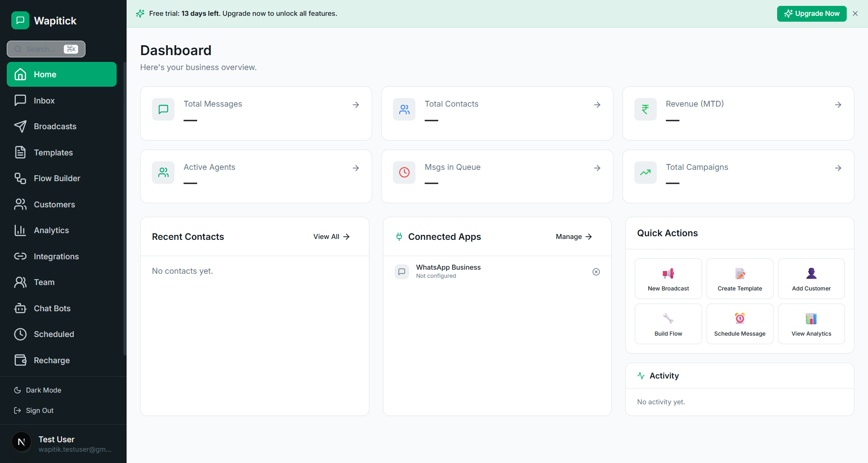This screenshot has width=868, height=463.
Task: Click the Add Customer quick action
Action: coord(811,279)
